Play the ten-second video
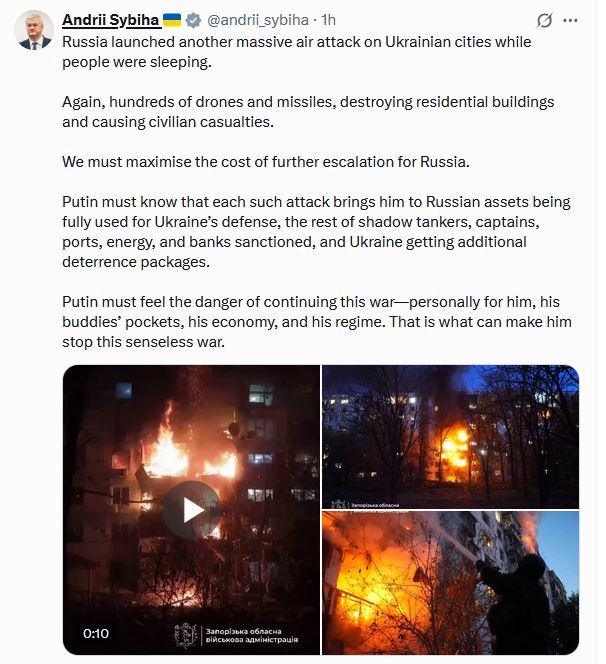The width and height of the screenshot is (606, 664). coord(192,510)
